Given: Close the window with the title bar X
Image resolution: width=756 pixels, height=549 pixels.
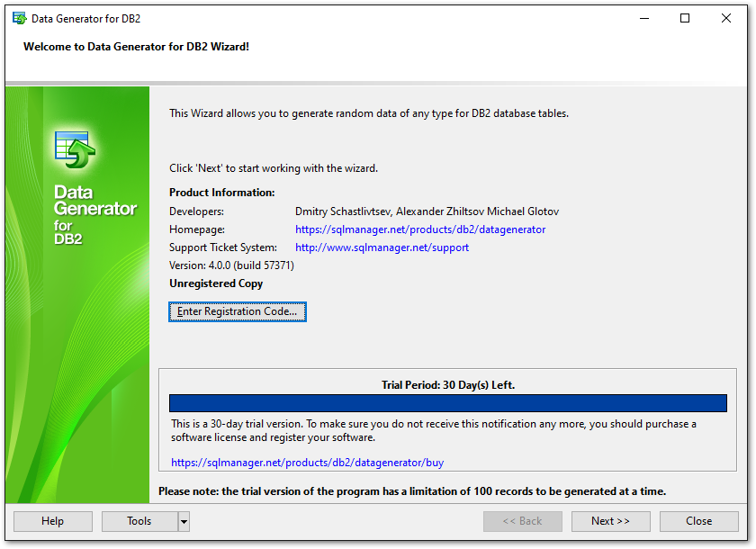Looking at the screenshot, I should pos(726,18).
